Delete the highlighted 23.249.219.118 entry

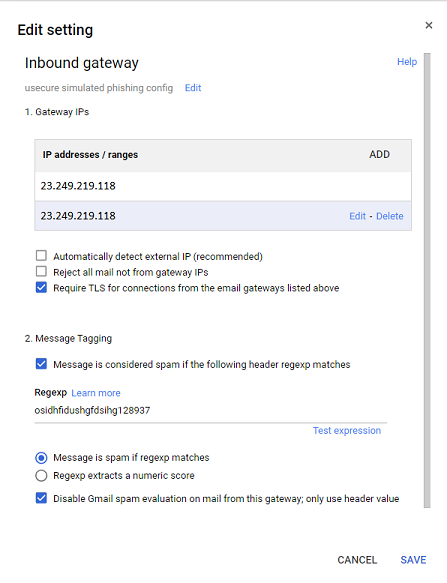pyautogui.click(x=389, y=216)
